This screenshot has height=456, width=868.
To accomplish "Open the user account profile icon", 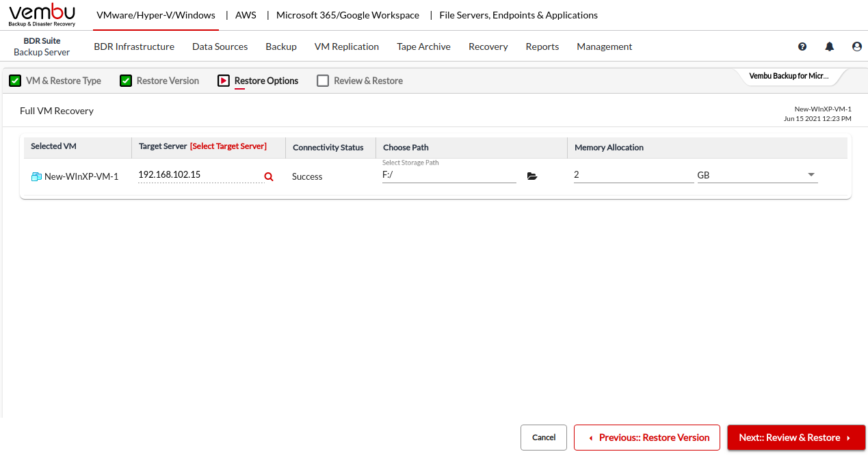I will pyautogui.click(x=856, y=46).
